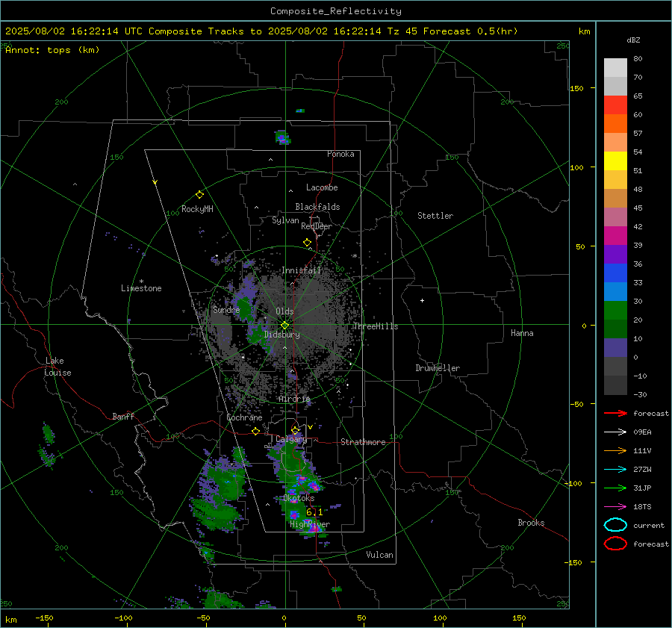This screenshot has height=628, width=672.
Task: Click the Lake Louise label
Action: (57, 367)
